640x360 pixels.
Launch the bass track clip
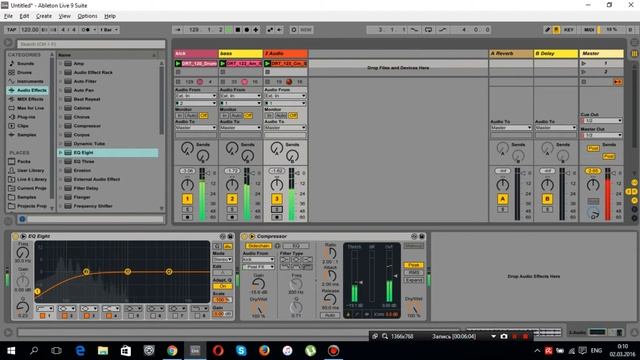click(222, 64)
